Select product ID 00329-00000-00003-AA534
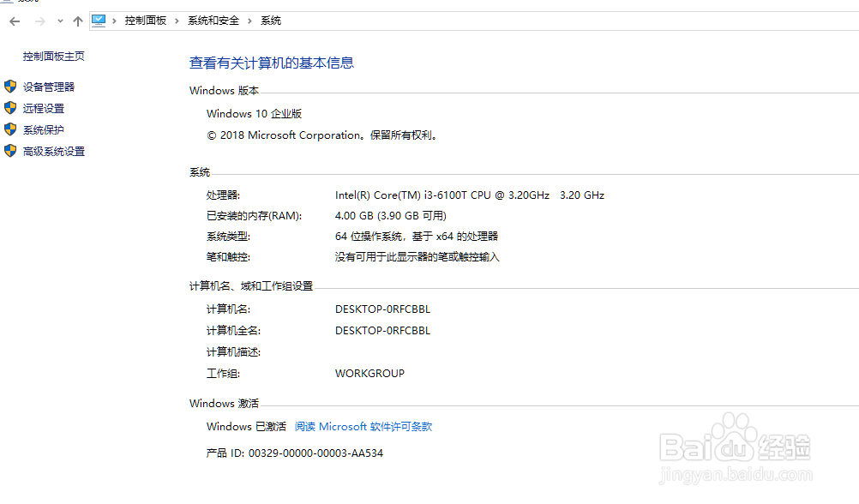 coord(315,453)
